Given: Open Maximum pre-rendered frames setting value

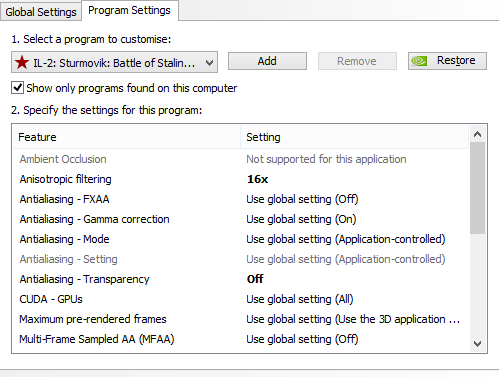Looking at the screenshot, I should (353, 319).
